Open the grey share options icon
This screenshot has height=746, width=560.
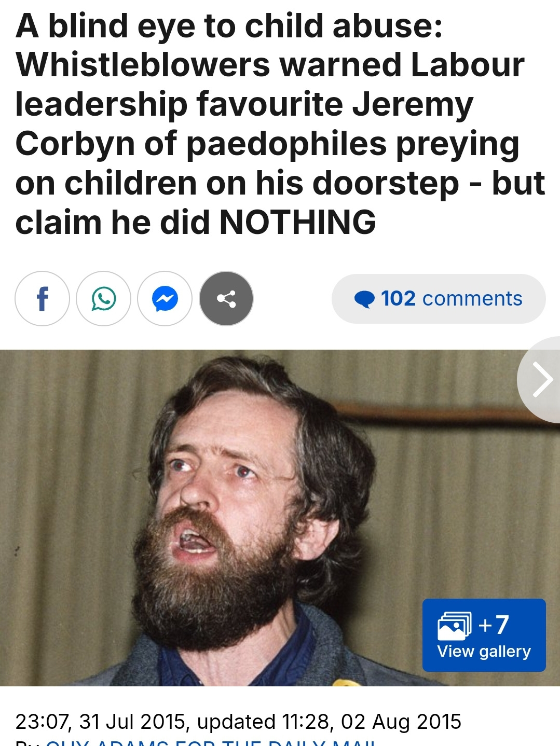pyautogui.click(x=226, y=299)
